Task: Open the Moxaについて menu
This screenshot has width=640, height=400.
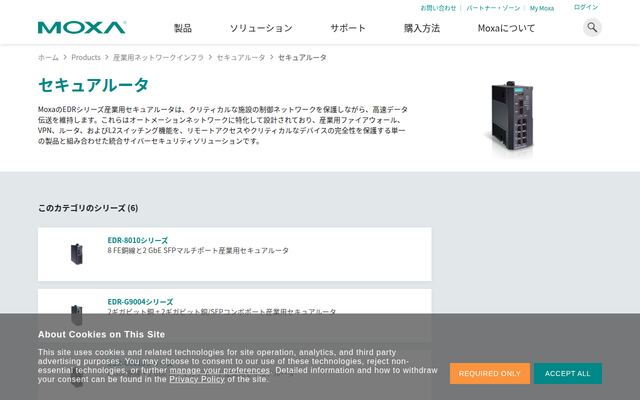Action: (506, 28)
